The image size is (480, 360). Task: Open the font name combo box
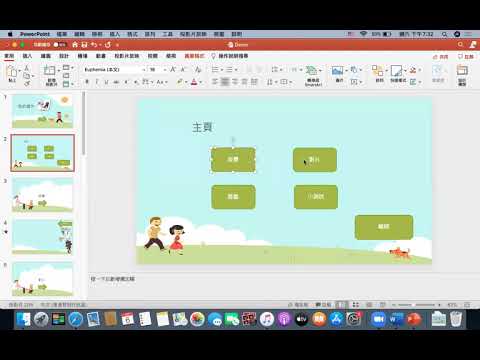point(114,69)
